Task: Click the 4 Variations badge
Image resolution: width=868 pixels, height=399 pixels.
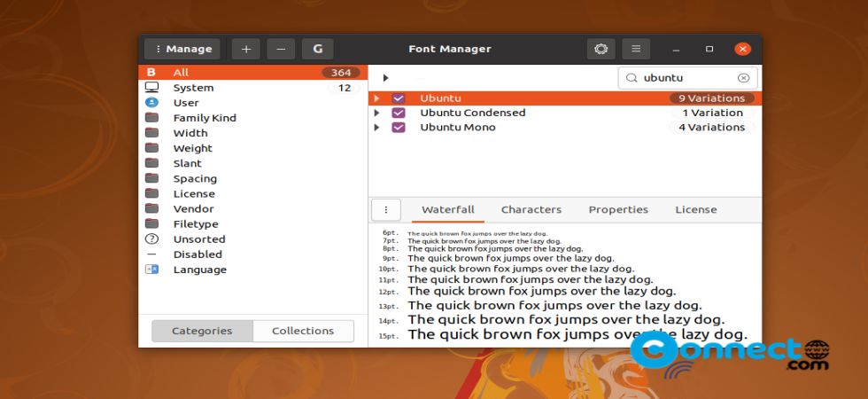Action: pos(712,127)
